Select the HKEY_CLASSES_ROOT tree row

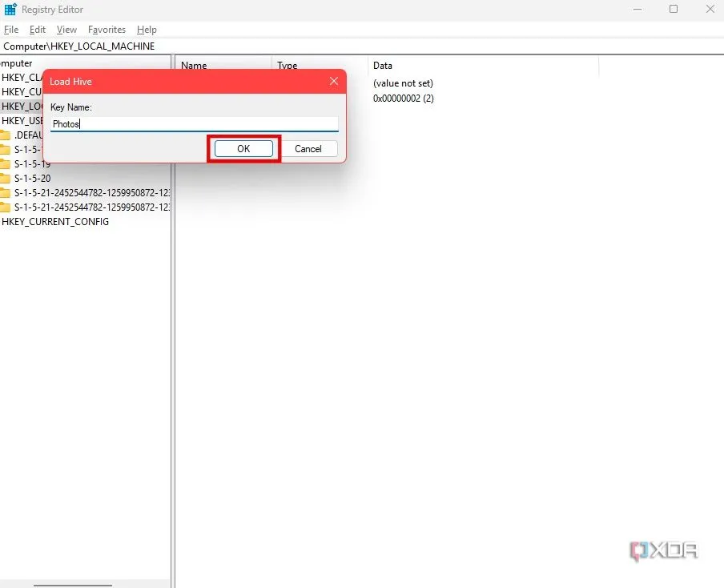[22, 78]
